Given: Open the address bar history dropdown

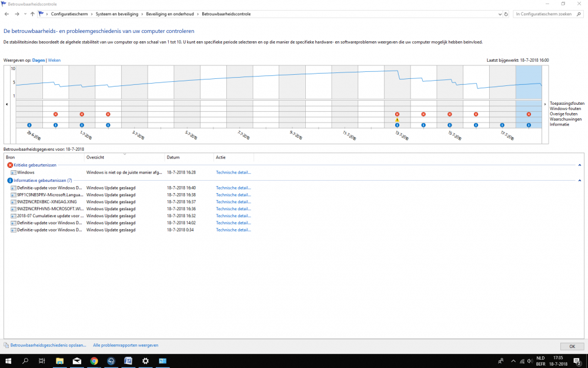Looking at the screenshot, I should point(499,14).
